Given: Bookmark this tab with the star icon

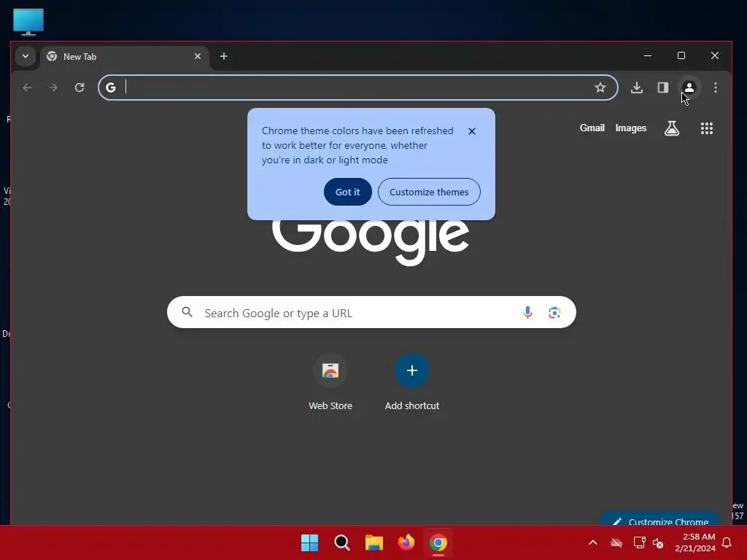Looking at the screenshot, I should click(600, 87).
